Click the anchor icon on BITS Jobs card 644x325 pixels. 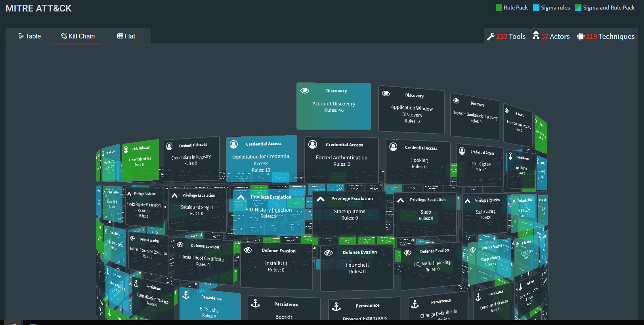[x=186, y=295]
